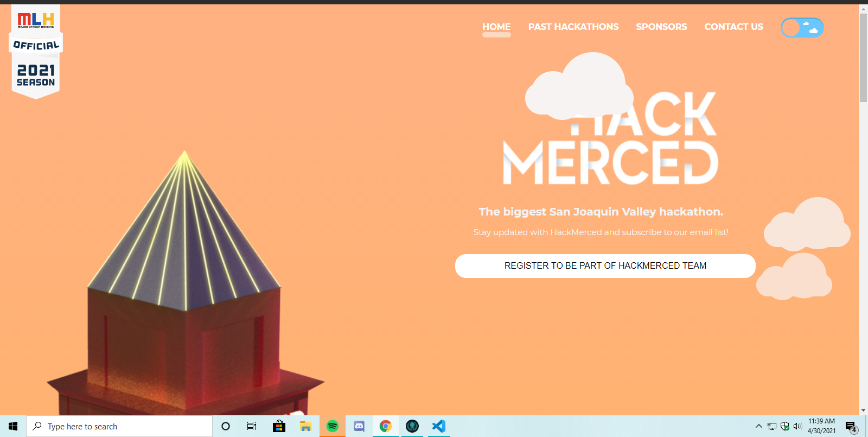Open Task View in the taskbar
This screenshot has height=437, width=868.
coord(252,426)
